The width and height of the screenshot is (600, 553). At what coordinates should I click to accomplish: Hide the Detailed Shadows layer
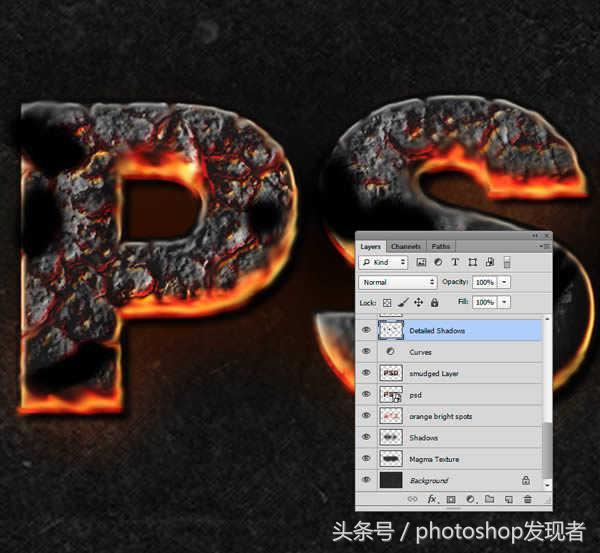point(366,330)
